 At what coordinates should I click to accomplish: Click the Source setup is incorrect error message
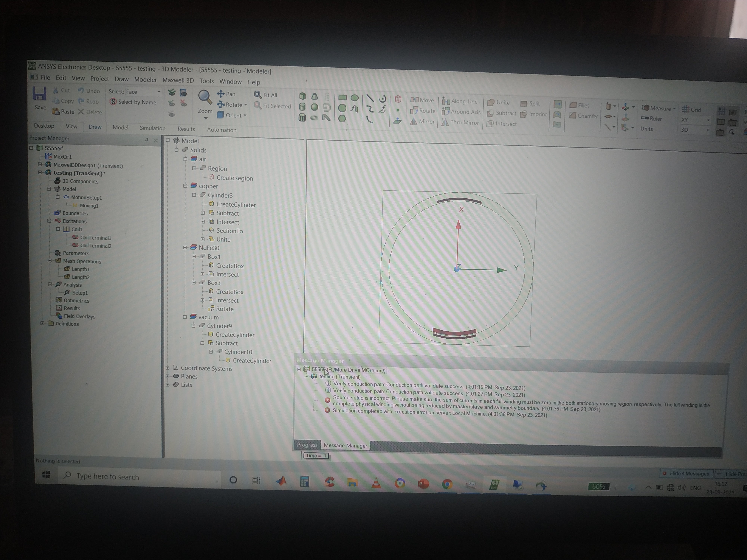(x=521, y=403)
